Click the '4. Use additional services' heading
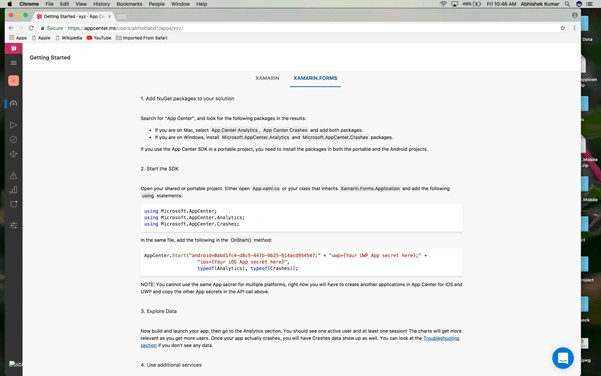601x376 pixels. tap(171, 365)
